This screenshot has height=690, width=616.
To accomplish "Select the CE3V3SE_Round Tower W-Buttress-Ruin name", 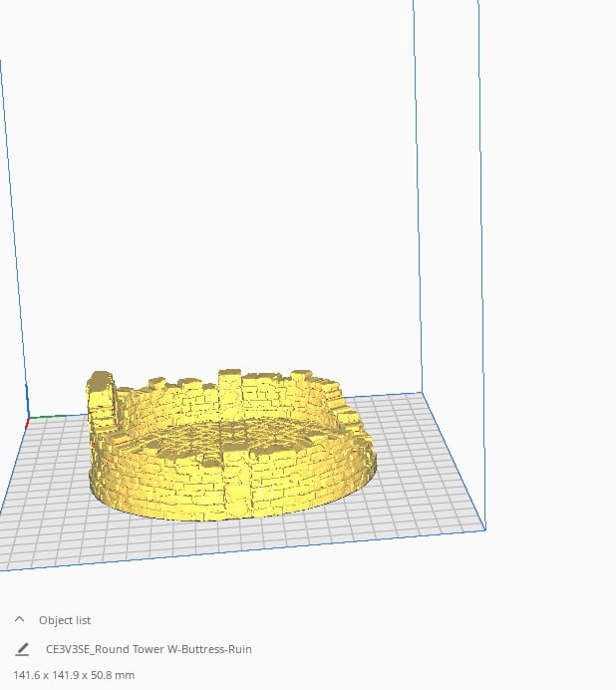I will [x=149, y=649].
